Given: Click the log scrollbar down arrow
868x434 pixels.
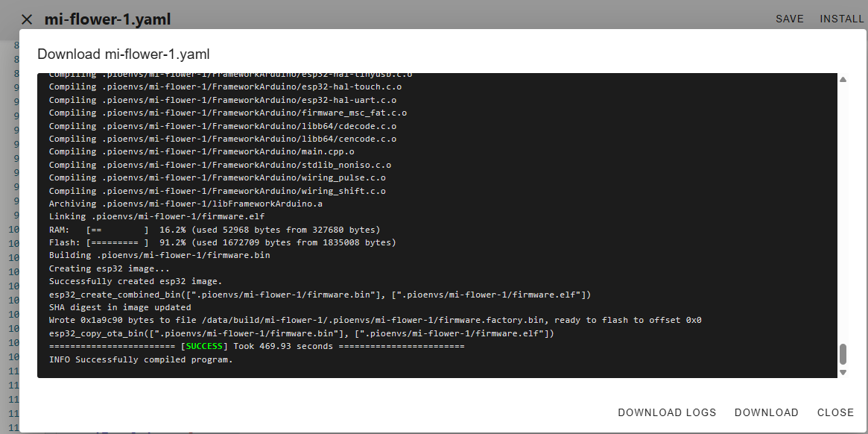Looking at the screenshot, I should pyautogui.click(x=843, y=372).
